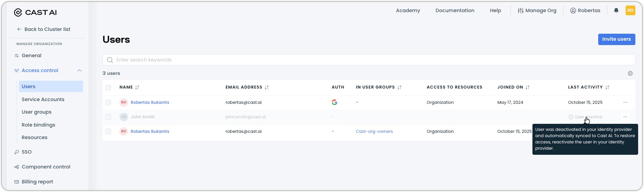Open the RO account avatar in the header
Viewport: 644px width, 192px height.
(630, 11)
